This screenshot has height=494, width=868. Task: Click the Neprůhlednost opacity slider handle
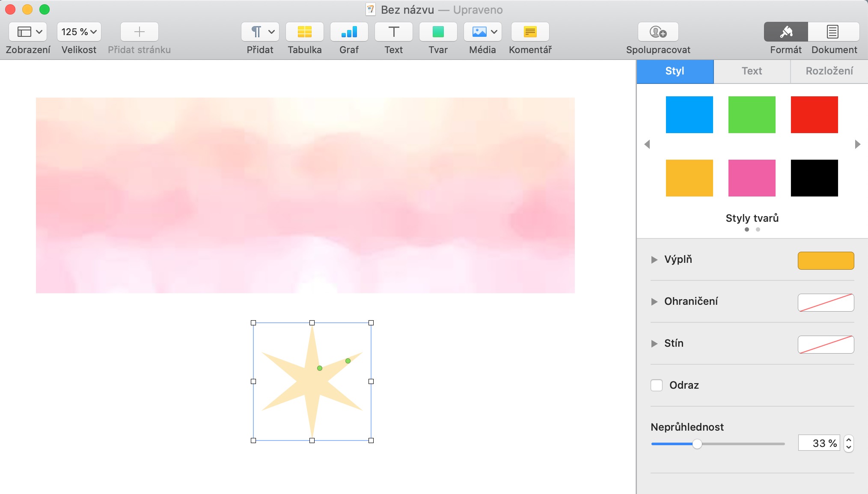point(697,444)
